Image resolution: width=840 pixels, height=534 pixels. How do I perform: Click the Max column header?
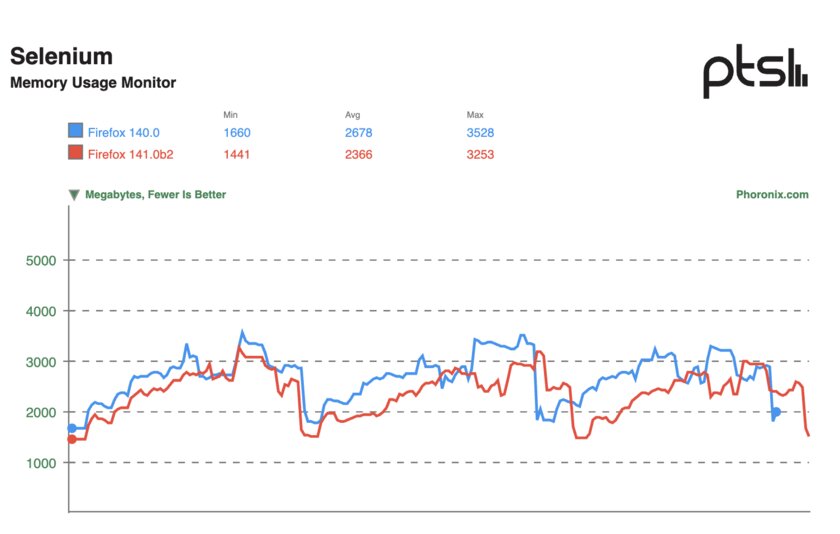point(475,115)
